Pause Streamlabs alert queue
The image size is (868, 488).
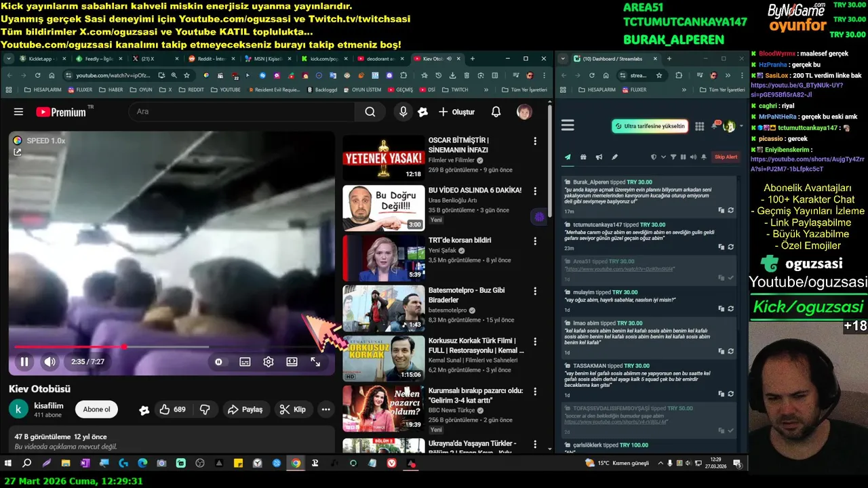(x=683, y=157)
